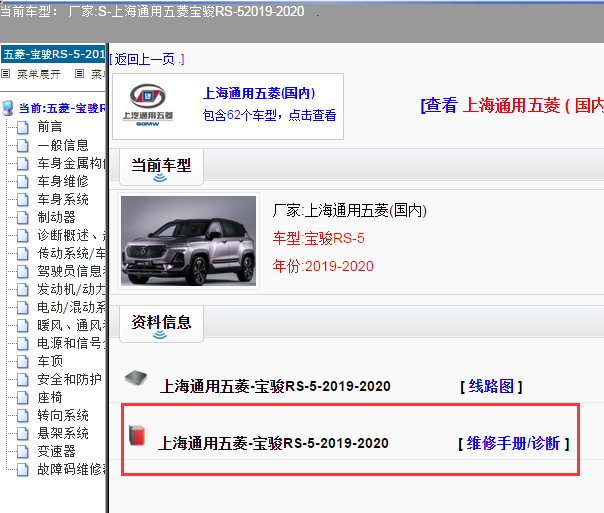
Task: Select the 当前车型 section tab
Action: click(161, 168)
